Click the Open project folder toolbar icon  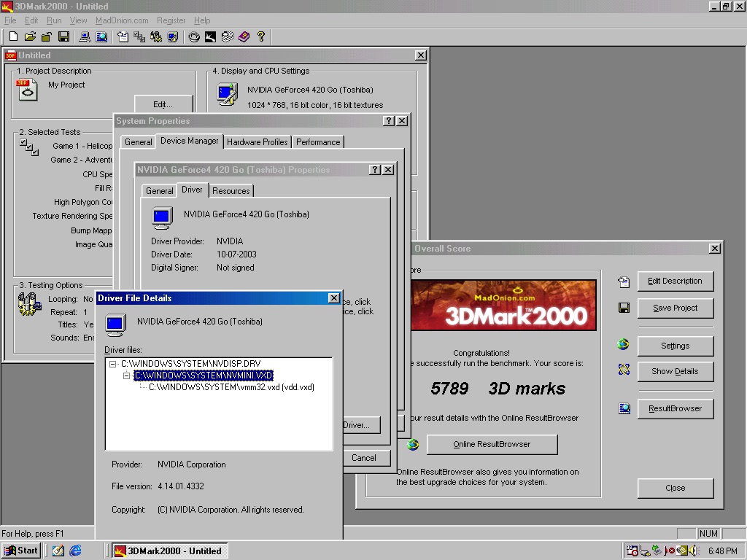point(30,36)
